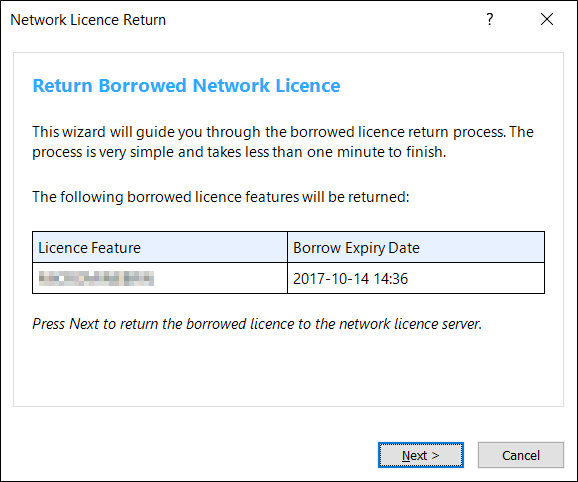The image size is (578, 482).
Task: Select the Licence Feature column header
Action: [160, 247]
